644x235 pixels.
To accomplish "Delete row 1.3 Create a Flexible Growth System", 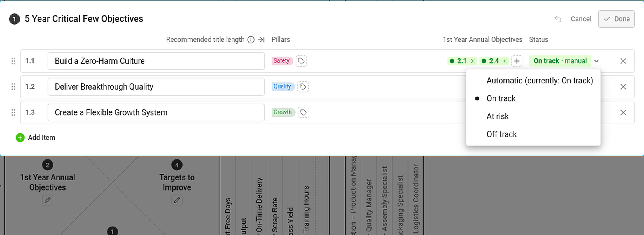I will [623, 112].
